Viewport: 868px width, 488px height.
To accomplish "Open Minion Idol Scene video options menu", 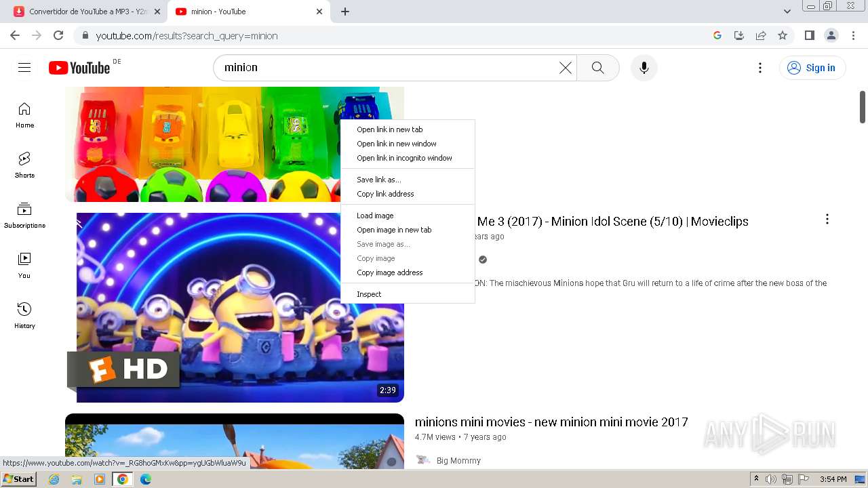I will (827, 219).
